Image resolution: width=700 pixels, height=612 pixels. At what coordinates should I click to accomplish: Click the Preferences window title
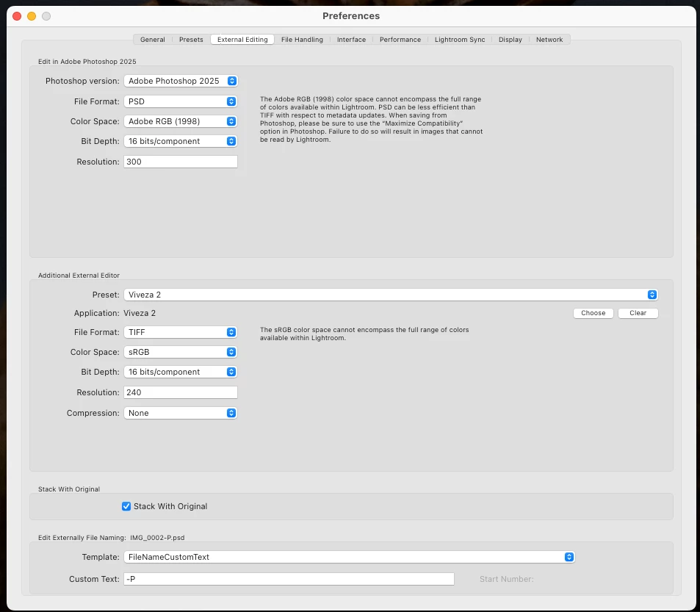click(x=351, y=15)
